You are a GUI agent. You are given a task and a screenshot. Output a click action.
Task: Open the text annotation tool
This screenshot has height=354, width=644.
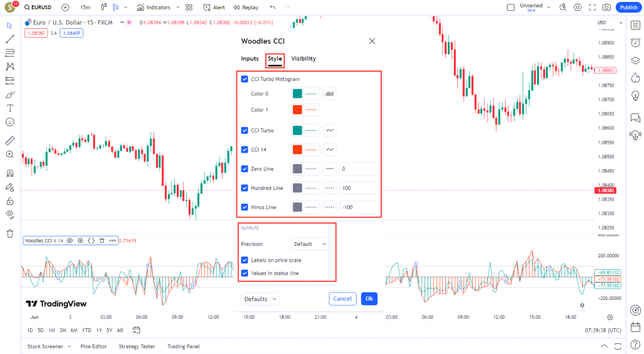[9, 108]
